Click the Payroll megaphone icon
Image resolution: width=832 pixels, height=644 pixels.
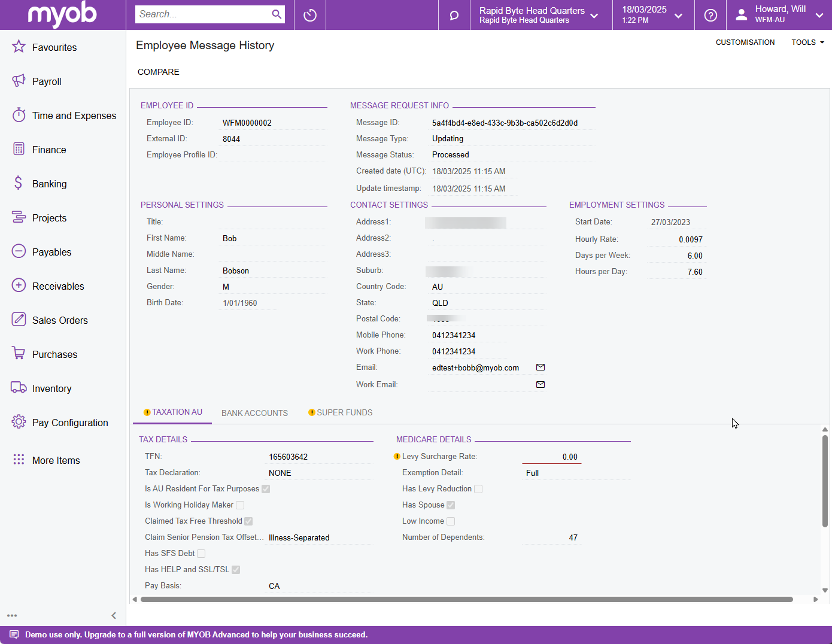tap(19, 81)
